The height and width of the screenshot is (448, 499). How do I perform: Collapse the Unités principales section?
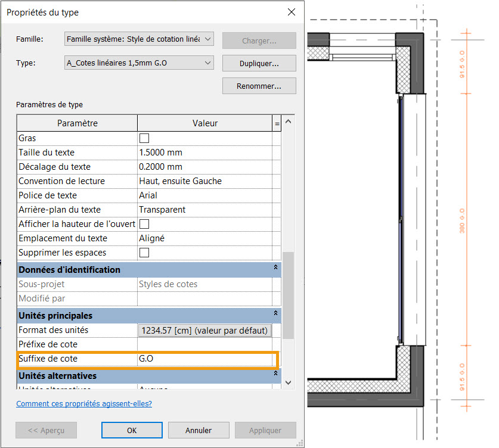tap(275, 313)
